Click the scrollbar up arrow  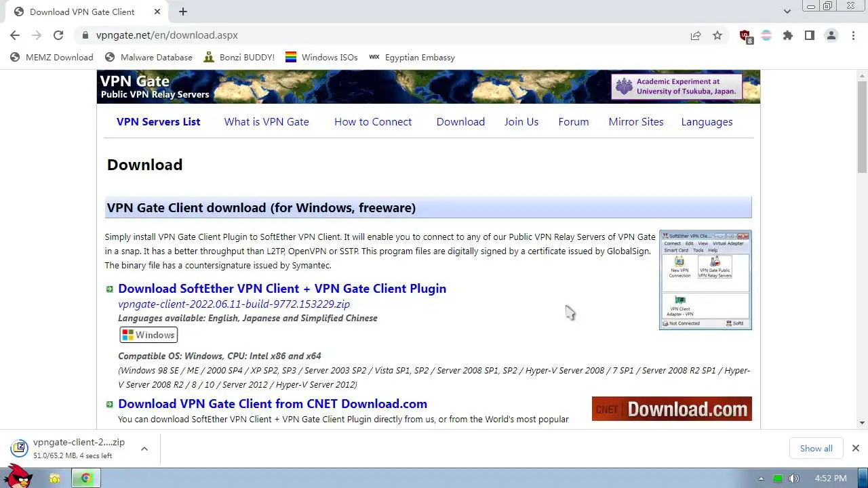tap(862, 75)
